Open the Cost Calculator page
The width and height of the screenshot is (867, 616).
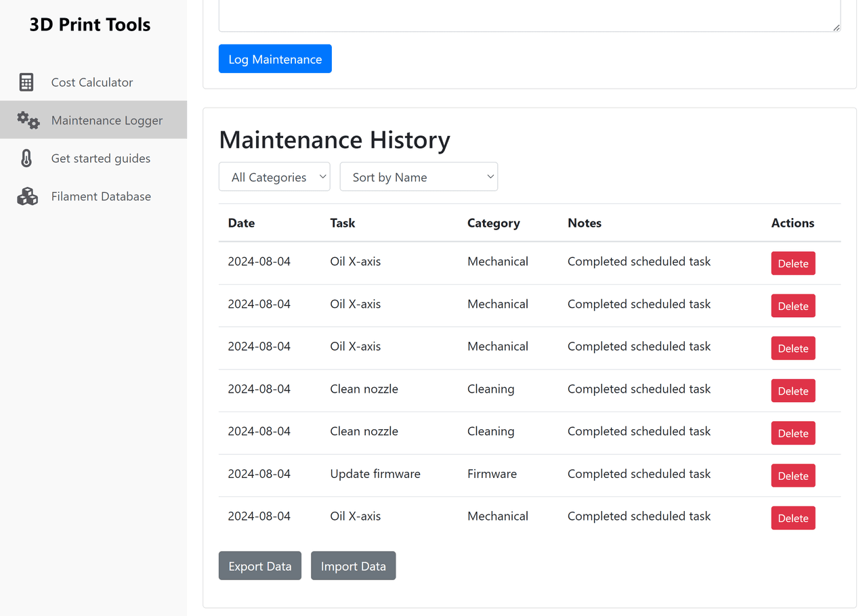click(x=92, y=83)
